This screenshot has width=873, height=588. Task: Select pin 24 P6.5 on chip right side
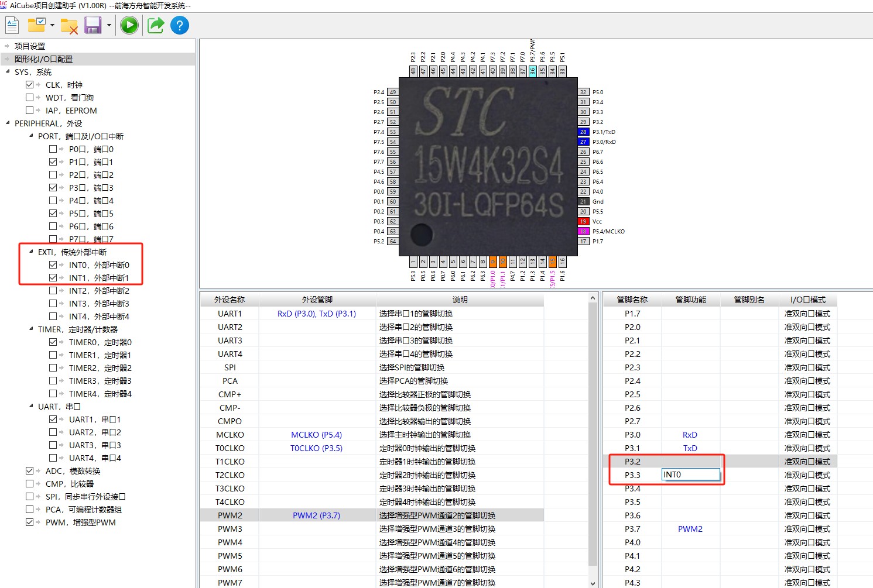583,171
